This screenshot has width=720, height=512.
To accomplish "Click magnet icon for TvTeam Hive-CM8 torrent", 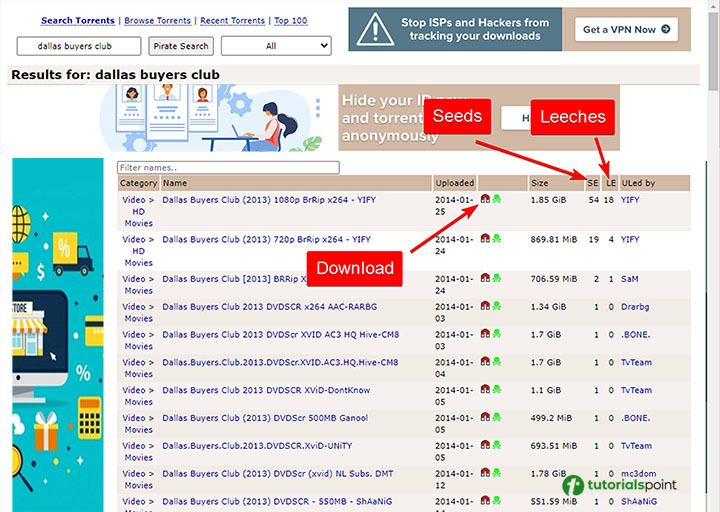I will 485,361.
